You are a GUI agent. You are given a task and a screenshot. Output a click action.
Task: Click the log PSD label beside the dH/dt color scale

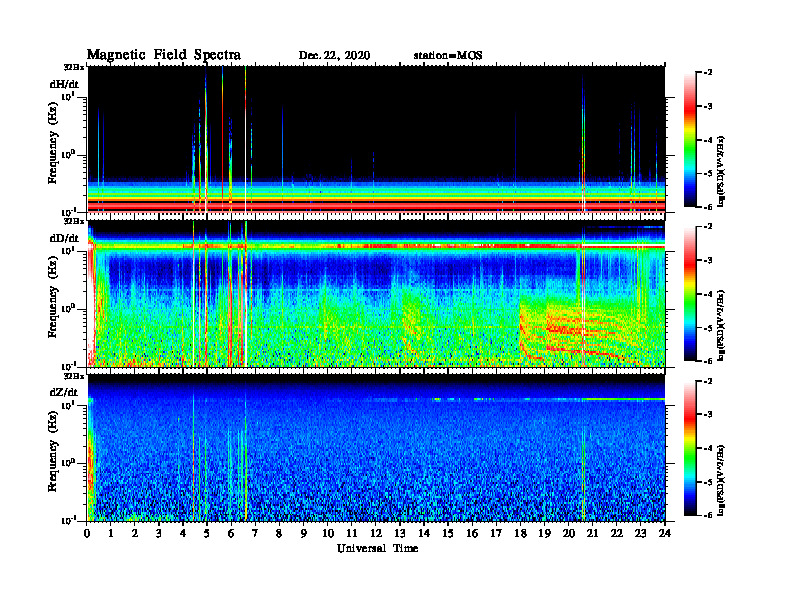(722, 171)
